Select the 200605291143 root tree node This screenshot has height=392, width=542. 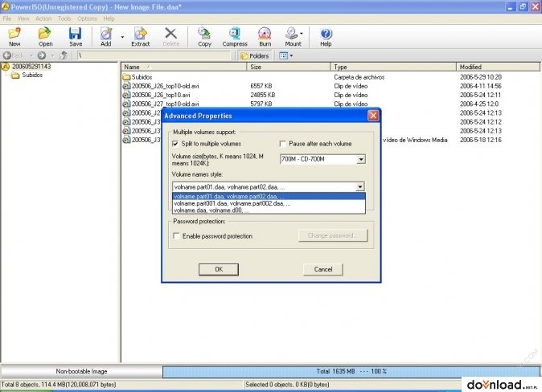pyautogui.click(x=31, y=67)
